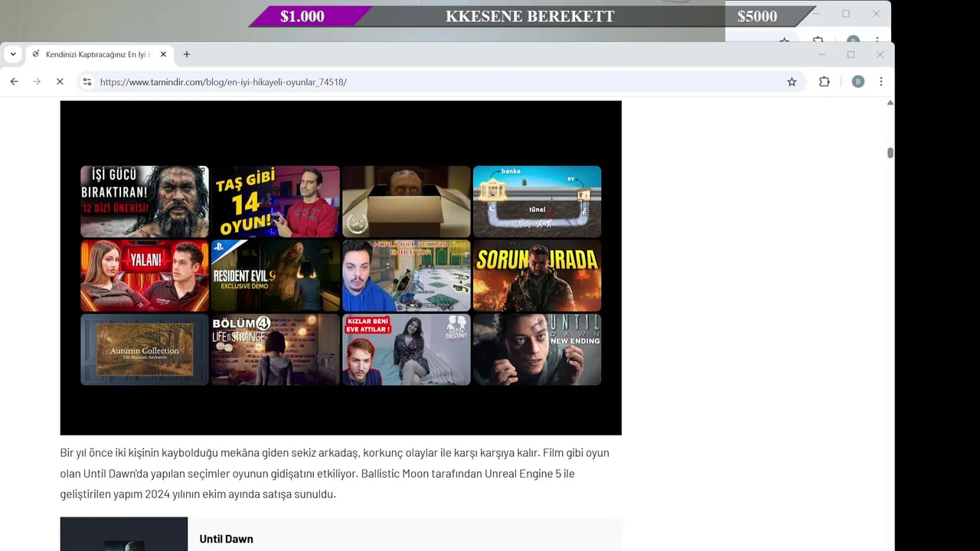This screenshot has height=551, width=980.
Task: Expand the tab search dropdown arrow
Action: click(x=13, y=54)
